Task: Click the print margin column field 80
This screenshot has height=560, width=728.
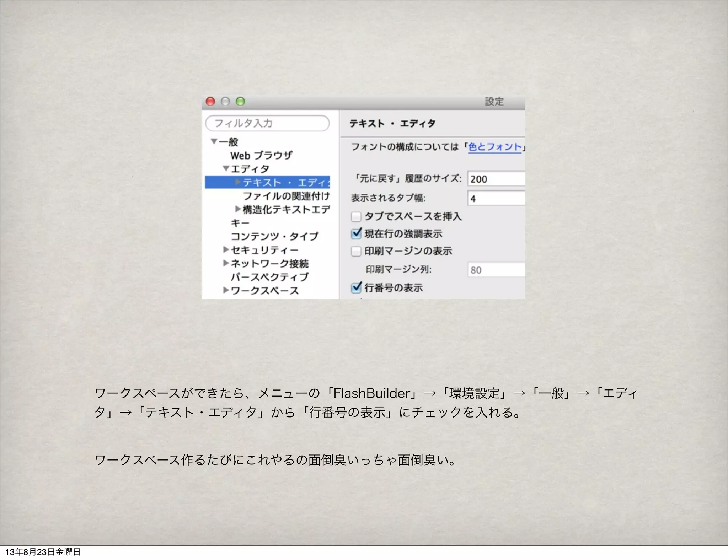Action: click(496, 270)
